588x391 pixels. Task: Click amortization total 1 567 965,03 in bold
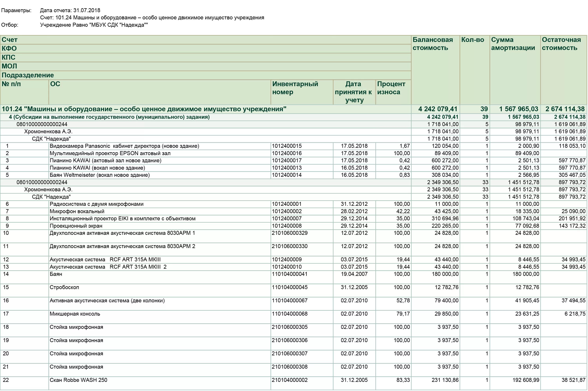pyautogui.click(x=519, y=109)
